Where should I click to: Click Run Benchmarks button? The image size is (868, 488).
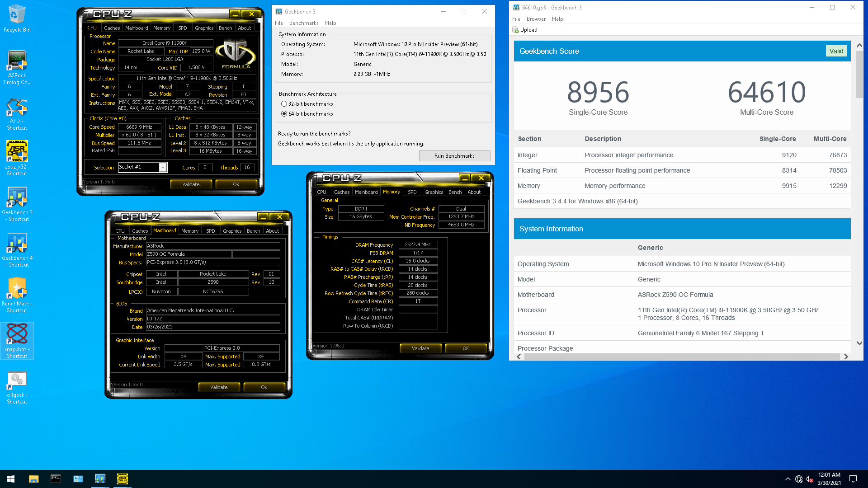point(454,156)
